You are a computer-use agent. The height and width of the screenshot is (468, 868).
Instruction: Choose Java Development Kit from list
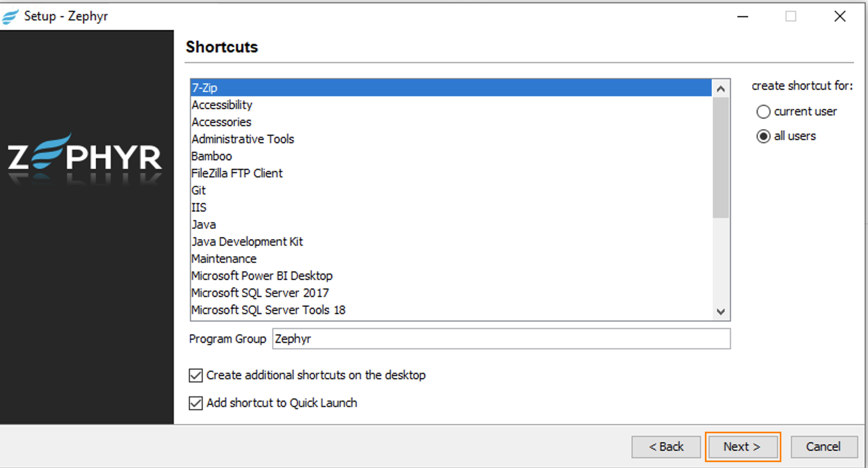coord(247,241)
